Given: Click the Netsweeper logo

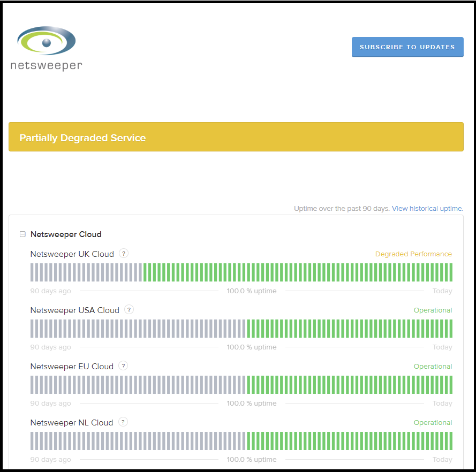Looking at the screenshot, I should pyautogui.click(x=46, y=49).
